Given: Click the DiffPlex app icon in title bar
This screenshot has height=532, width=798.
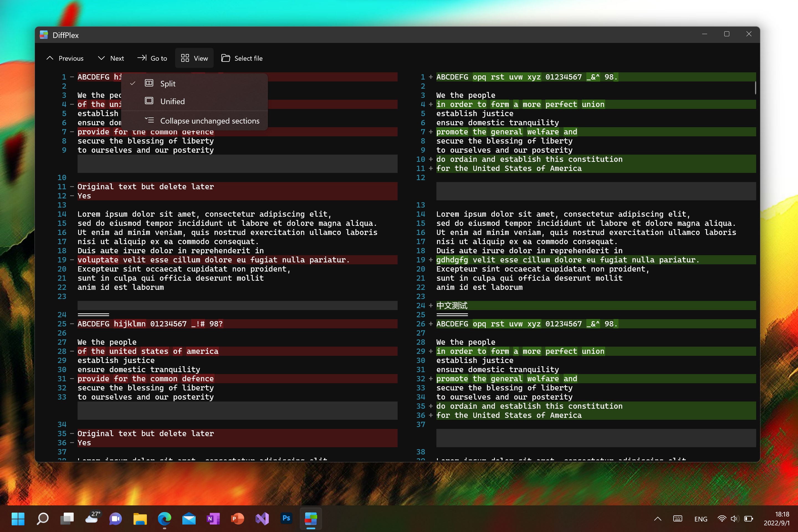Looking at the screenshot, I should click(x=44, y=35).
